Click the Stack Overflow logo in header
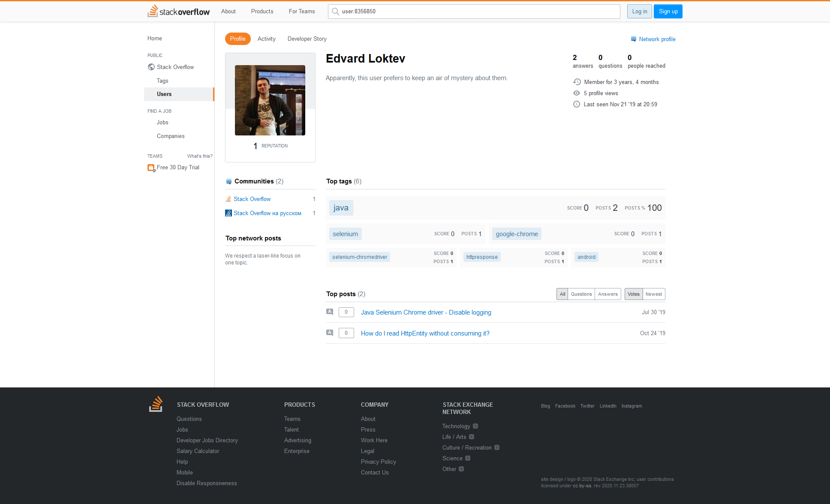Image resolution: width=830 pixels, height=504 pixels. pos(178,11)
